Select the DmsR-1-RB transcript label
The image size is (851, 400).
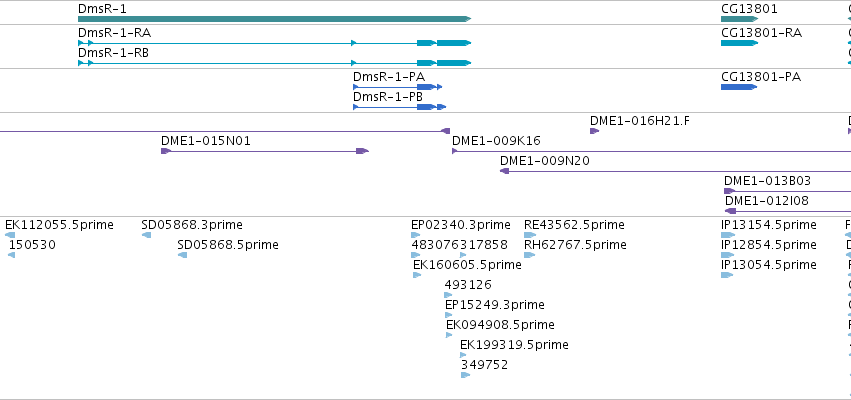113,53
